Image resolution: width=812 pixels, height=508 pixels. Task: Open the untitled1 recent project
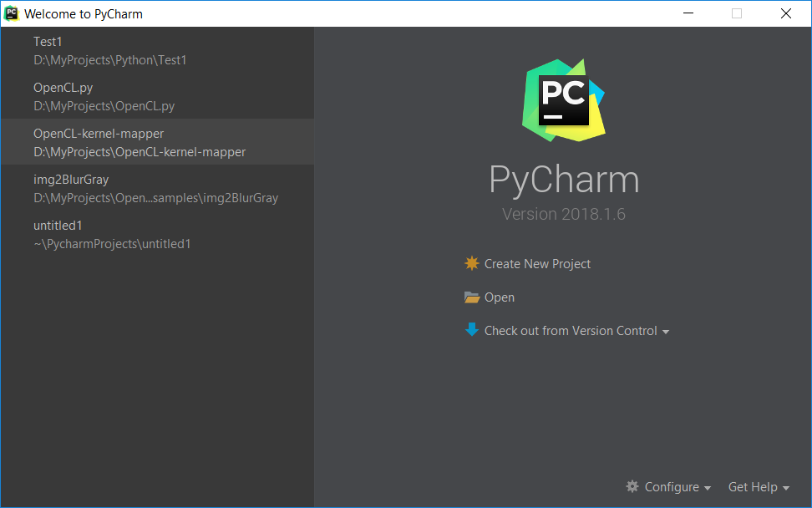[157, 234]
